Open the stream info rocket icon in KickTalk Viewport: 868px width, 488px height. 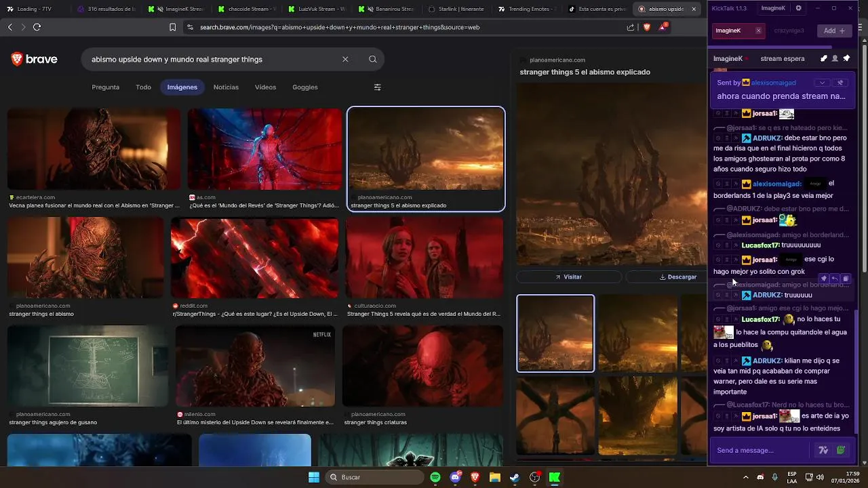(824, 58)
